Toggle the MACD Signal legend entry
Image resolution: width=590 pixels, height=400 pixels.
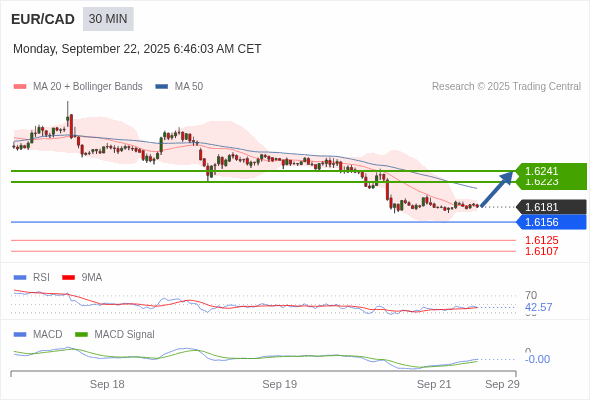(x=115, y=334)
